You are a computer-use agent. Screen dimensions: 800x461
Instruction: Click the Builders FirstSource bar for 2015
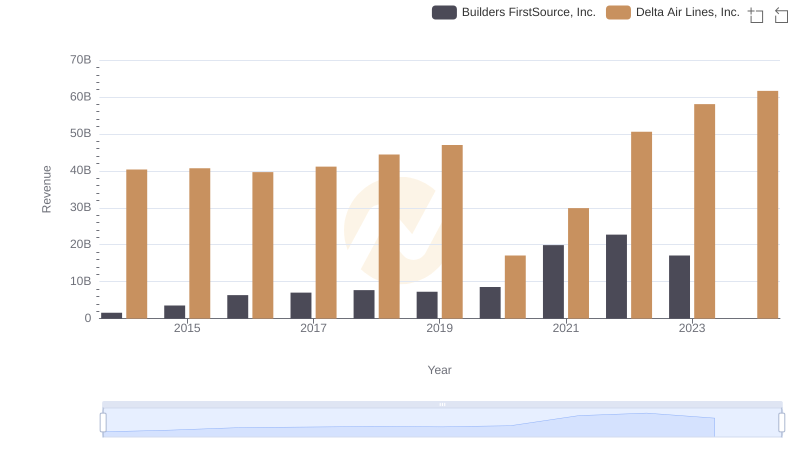pos(174,312)
